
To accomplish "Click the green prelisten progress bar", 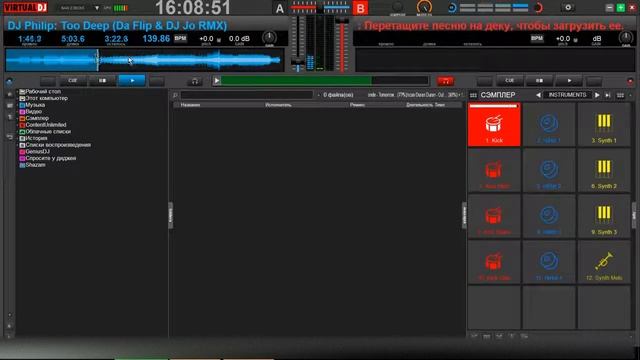I will click(x=324, y=81).
